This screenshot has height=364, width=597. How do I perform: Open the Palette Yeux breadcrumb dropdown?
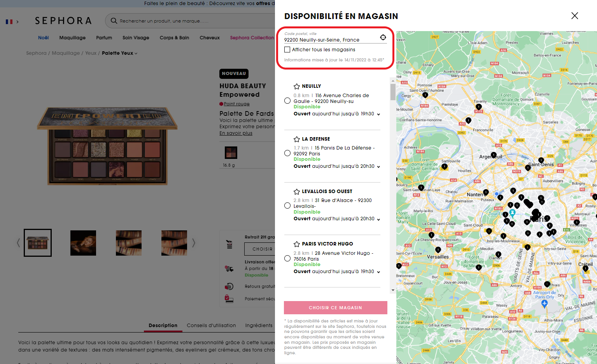120,53
